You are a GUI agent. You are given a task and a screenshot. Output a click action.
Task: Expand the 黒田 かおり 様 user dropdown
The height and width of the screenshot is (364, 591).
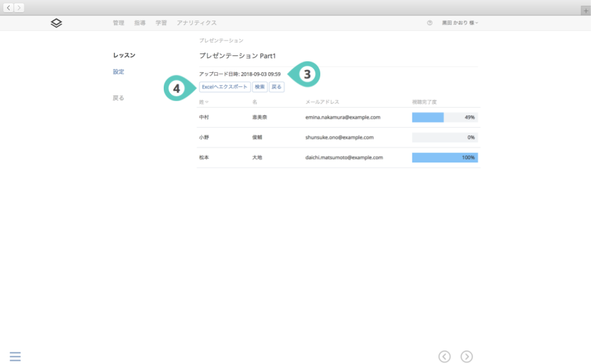pos(460,23)
